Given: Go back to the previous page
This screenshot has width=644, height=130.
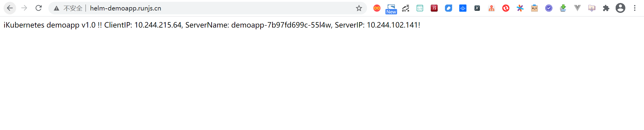Looking at the screenshot, I should click(10, 8).
